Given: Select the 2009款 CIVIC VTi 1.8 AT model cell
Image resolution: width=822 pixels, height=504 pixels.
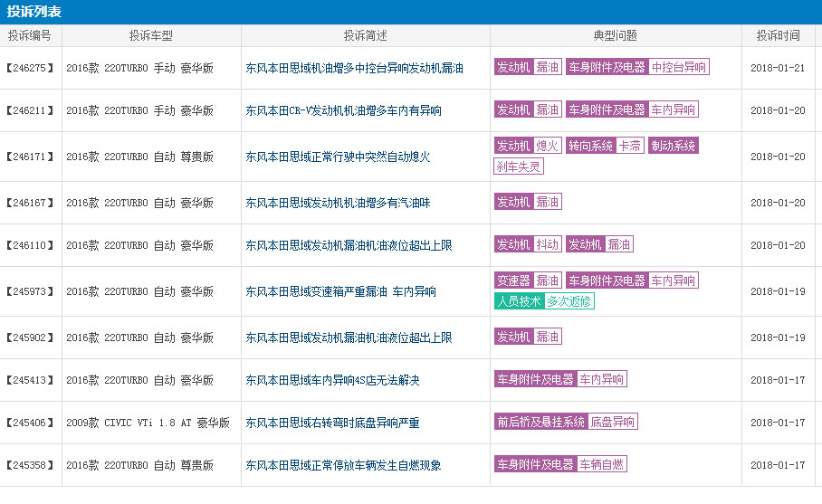Looking at the screenshot, I should pos(148,423).
